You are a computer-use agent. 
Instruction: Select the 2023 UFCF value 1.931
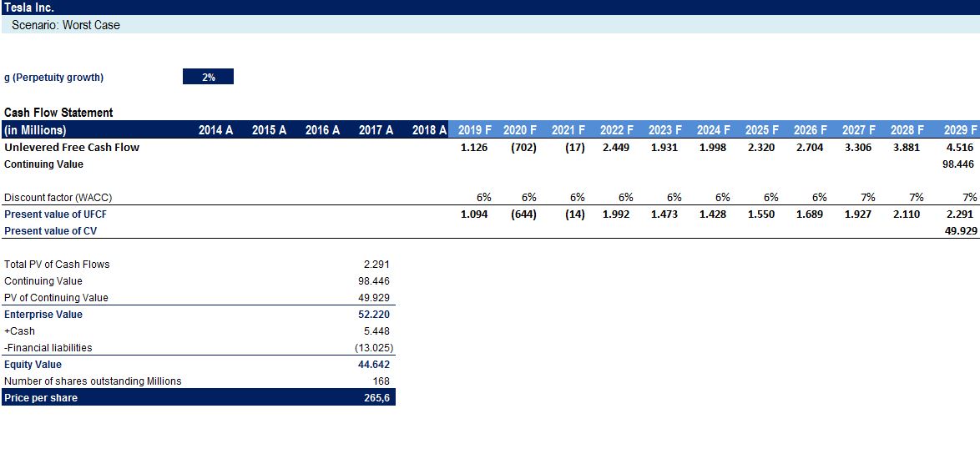664,148
